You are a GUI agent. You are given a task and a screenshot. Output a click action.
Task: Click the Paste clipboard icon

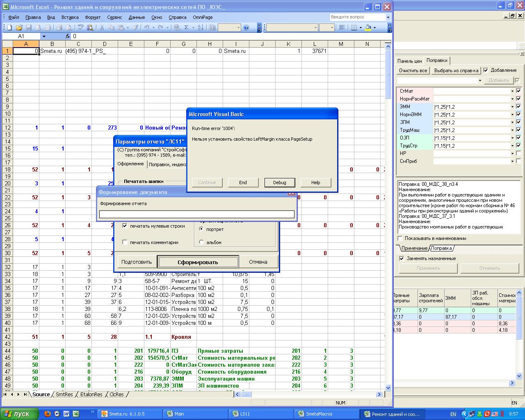pyautogui.click(x=121, y=27)
